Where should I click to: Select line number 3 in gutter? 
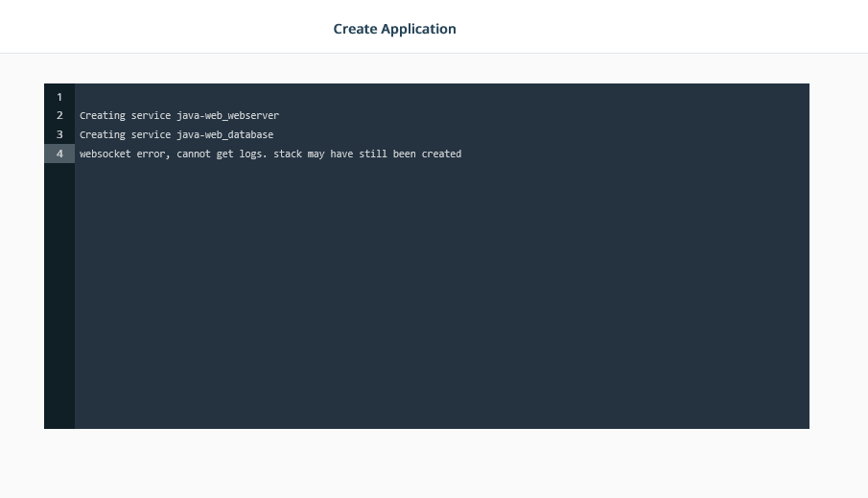click(x=59, y=134)
